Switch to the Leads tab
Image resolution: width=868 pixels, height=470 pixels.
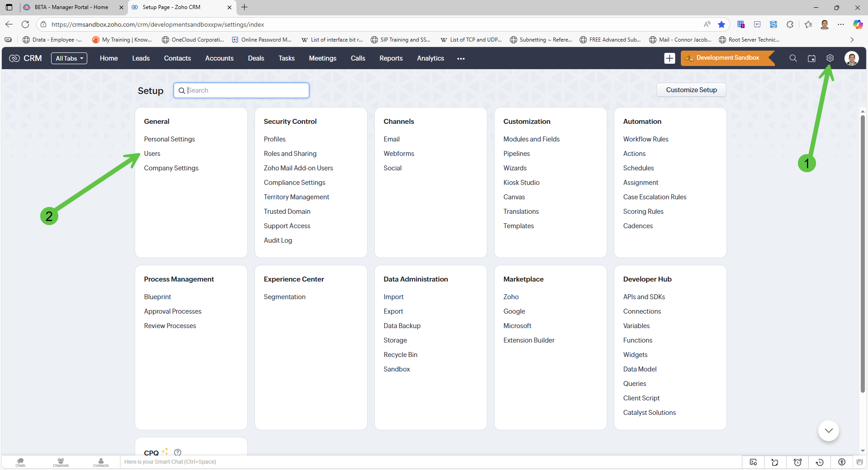click(141, 58)
